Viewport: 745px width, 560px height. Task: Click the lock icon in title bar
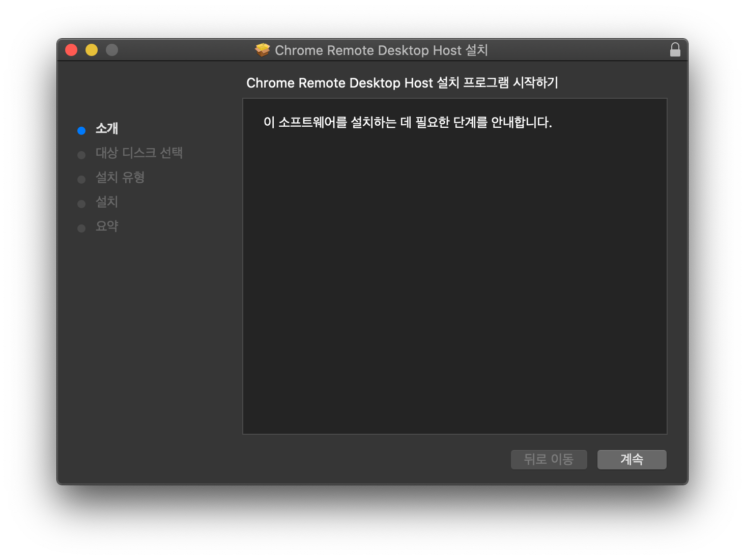tap(675, 49)
